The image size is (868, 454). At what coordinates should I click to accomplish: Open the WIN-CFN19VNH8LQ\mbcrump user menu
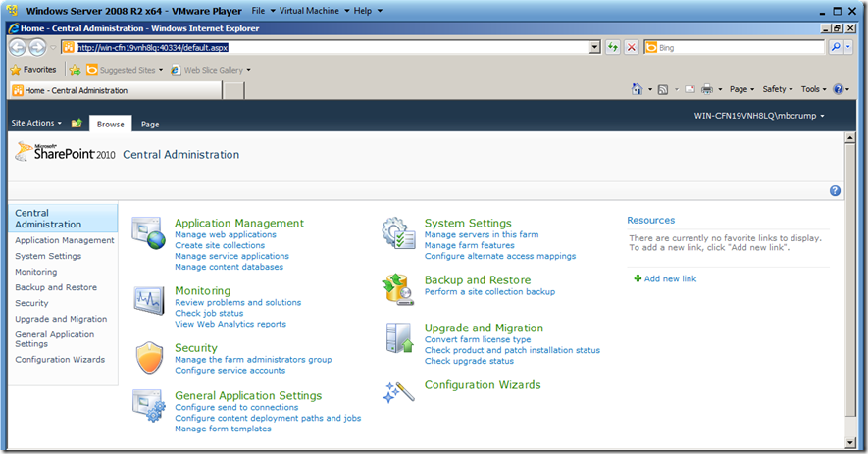[x=759, y=116]
